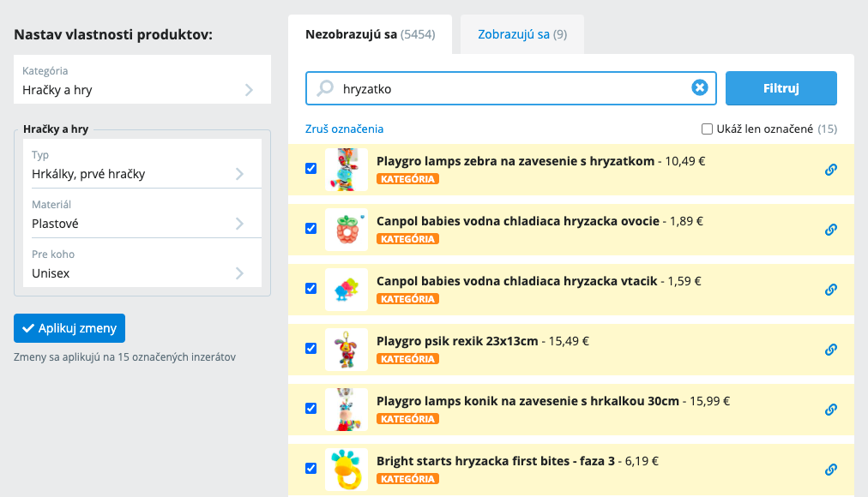868x497 pixels.
Task: Switch to Zobrazujú sa tab
Action: [522, 34]
